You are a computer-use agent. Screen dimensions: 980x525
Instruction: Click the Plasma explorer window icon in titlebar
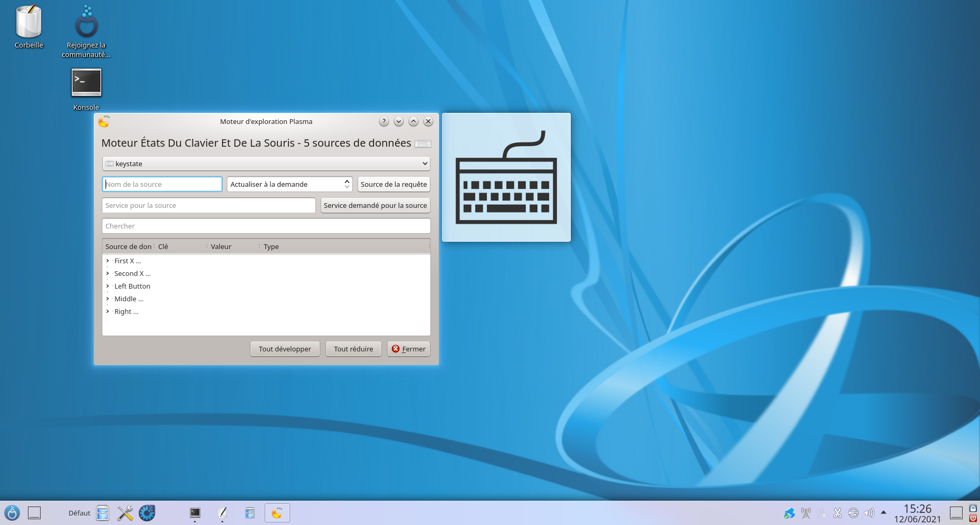click(x=104, y=121)
